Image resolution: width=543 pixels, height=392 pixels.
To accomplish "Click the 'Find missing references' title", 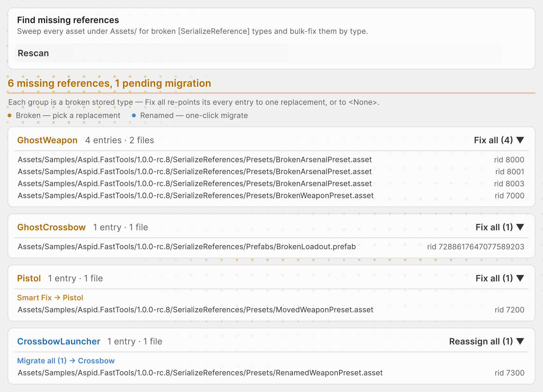I will pyautogui.click(x=68, y=20).
